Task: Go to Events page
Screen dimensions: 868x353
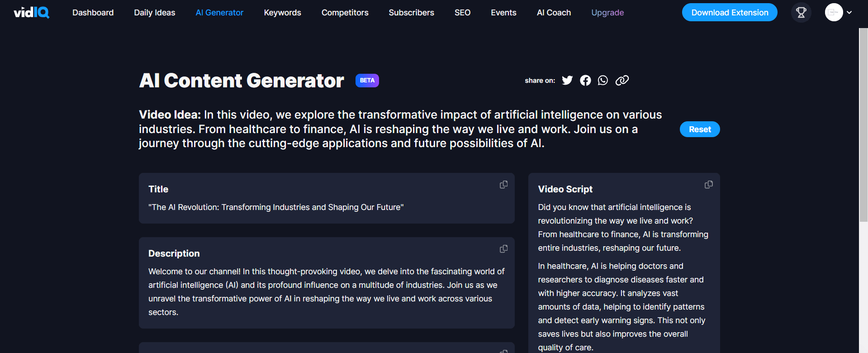Action: point(503,13)
